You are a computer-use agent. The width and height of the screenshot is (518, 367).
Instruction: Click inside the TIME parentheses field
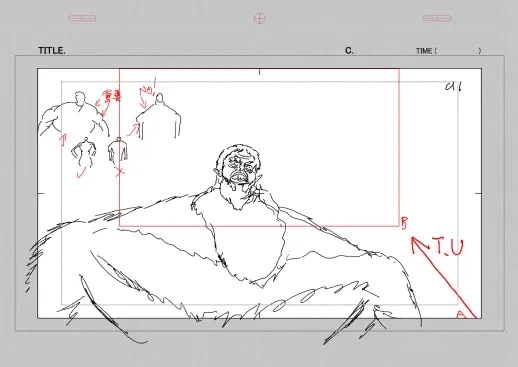(x=458, y=51)
